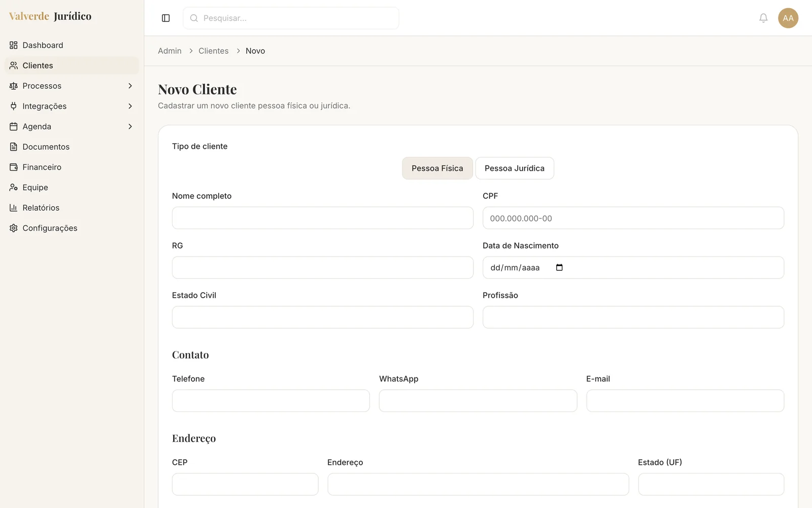Click the Relatórios bar chart icon
Image resolution: width=812 pixels, height=508 pixels.
[x=14, y=208]
